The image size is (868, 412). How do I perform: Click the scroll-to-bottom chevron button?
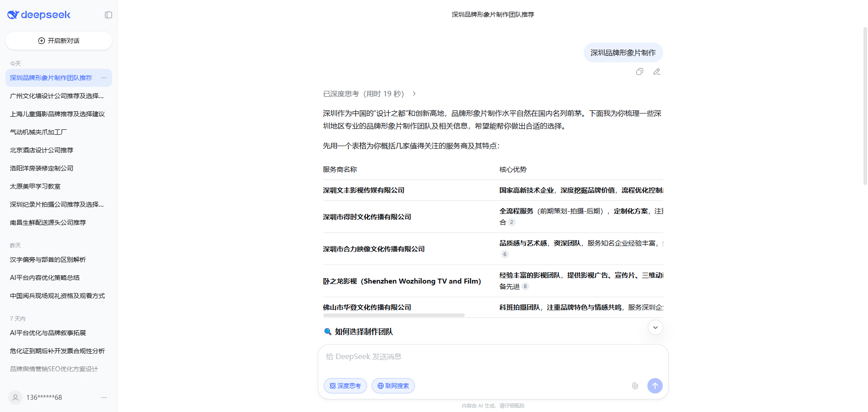tap(655, 327)
